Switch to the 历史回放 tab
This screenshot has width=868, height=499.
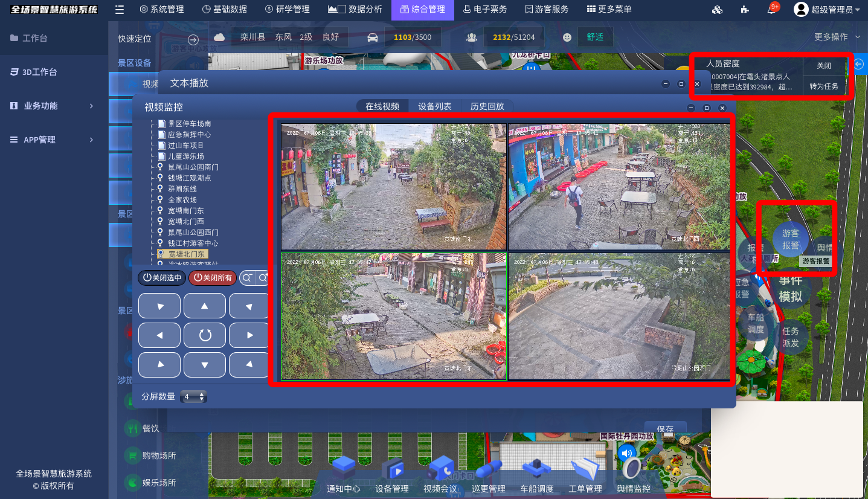tap(487, 106)
